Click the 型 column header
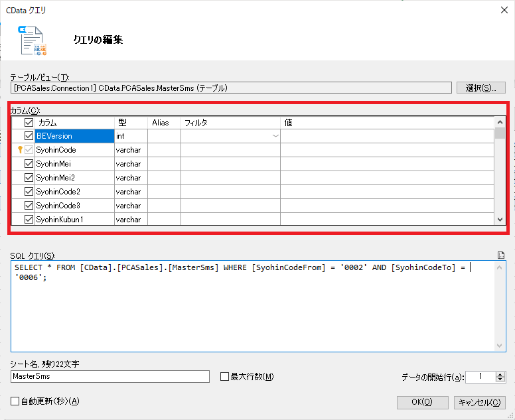The height and width of the screenshot is (420, 515). [131, 123]
